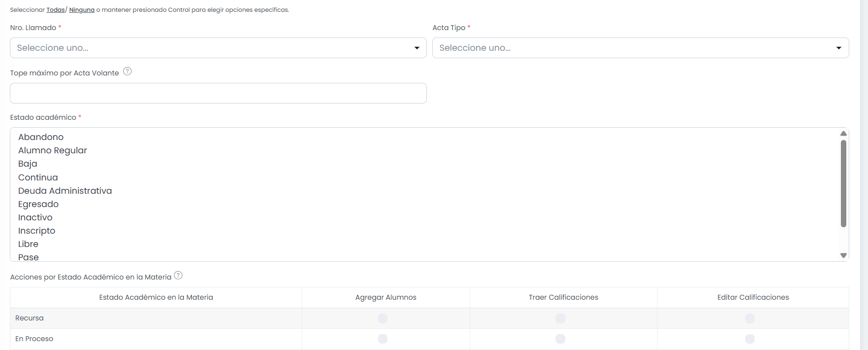Select Inactivo option
This screenshot has height=350, width=868.
[x=35, y=217]
